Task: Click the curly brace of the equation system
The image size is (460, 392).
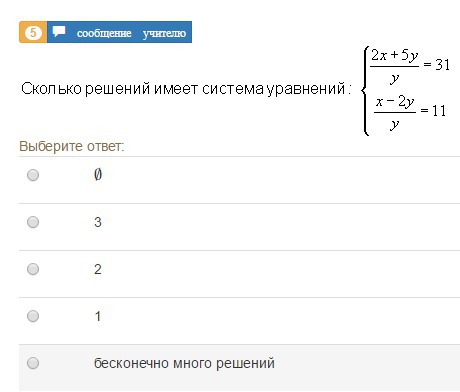Action: (365, 91)
